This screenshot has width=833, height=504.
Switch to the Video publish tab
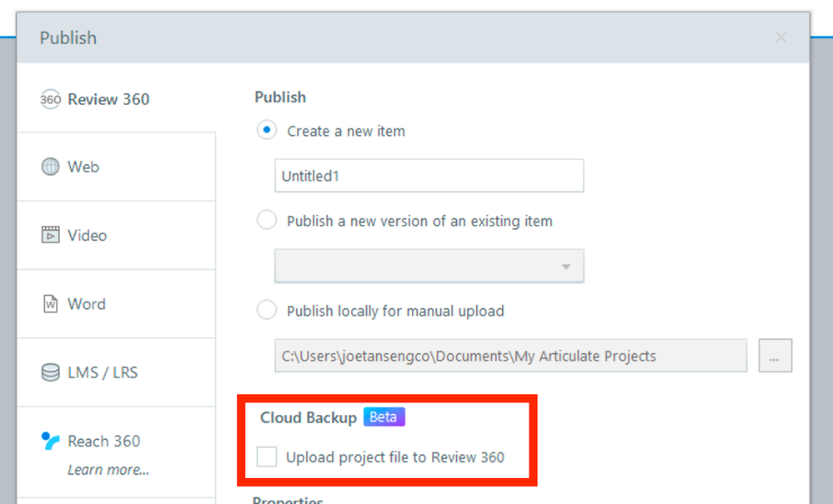(87, 235)
